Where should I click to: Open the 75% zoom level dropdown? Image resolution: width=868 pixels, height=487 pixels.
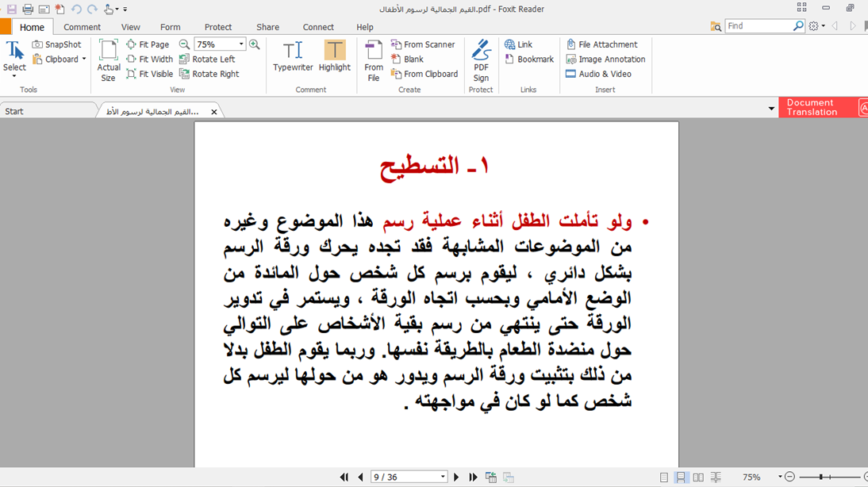241,44
